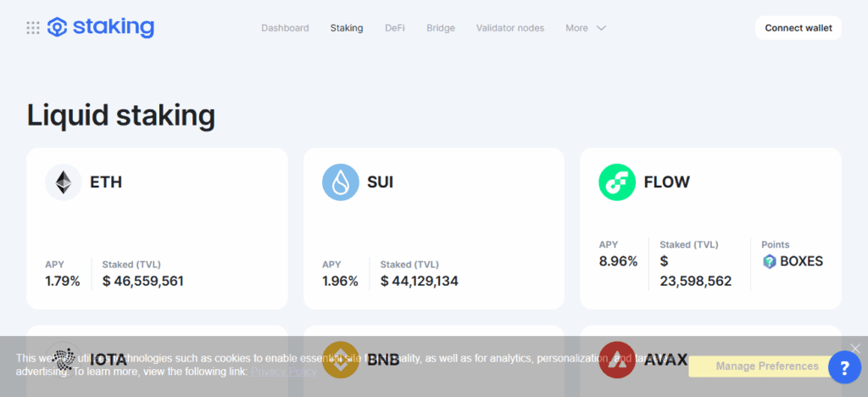Click the green FLOW token icon
868x397 pixels.
[617, 182]
